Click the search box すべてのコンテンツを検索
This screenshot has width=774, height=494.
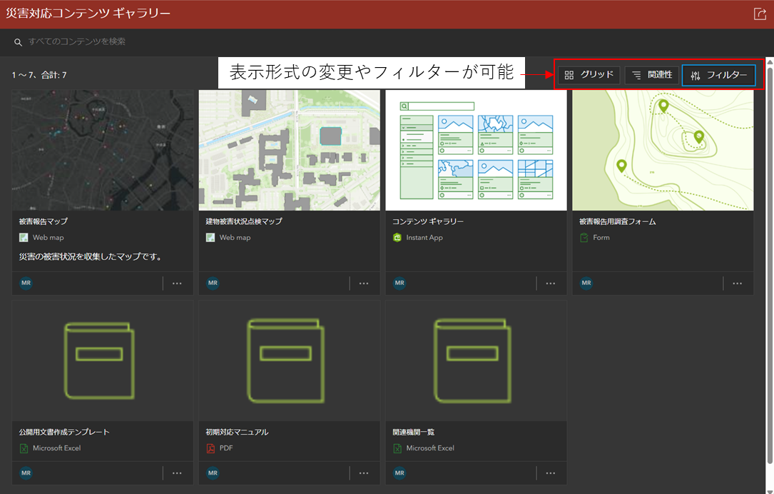pyautogui.click(x=200, y=42)
